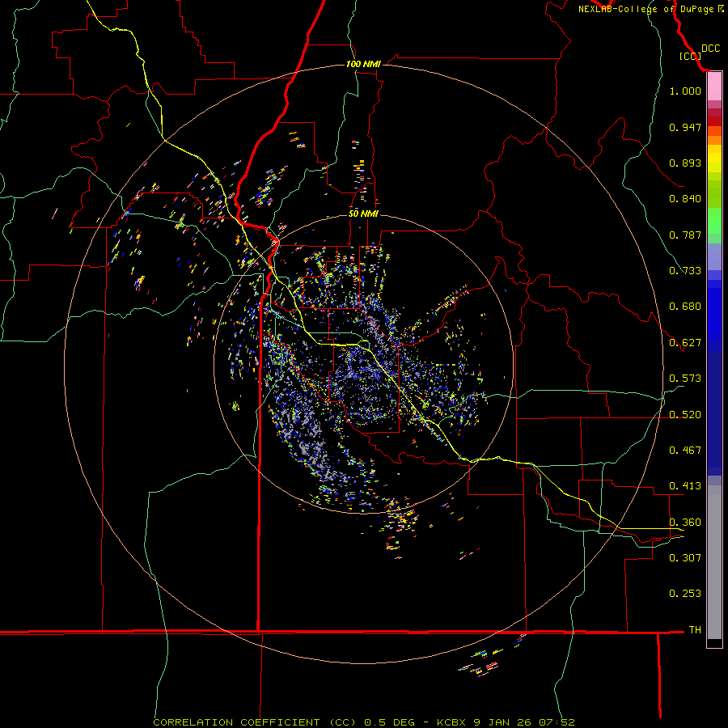Click the 0.947 legend value
Image resolution: width=728 pixels, height=728 pixels.
(x=685, y=127)
